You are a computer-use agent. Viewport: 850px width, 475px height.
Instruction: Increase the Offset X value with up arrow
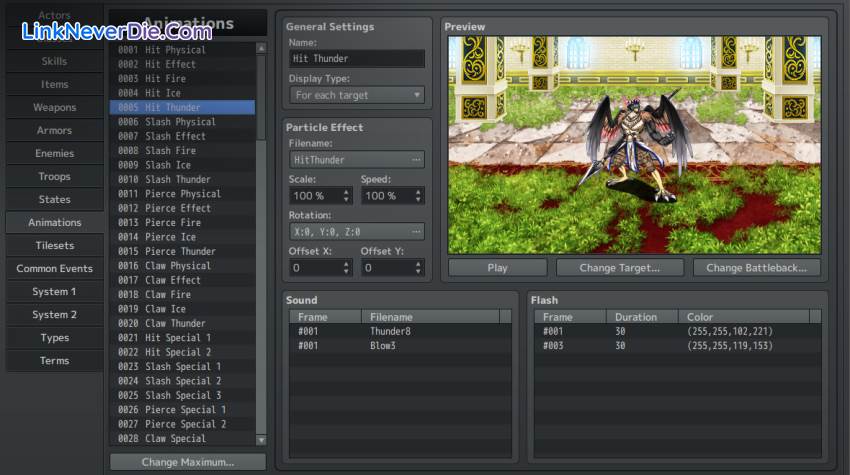[347, 264]
